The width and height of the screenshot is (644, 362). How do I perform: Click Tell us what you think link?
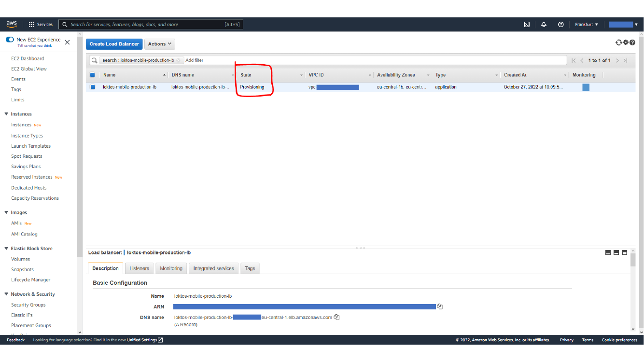coord(35,46)
